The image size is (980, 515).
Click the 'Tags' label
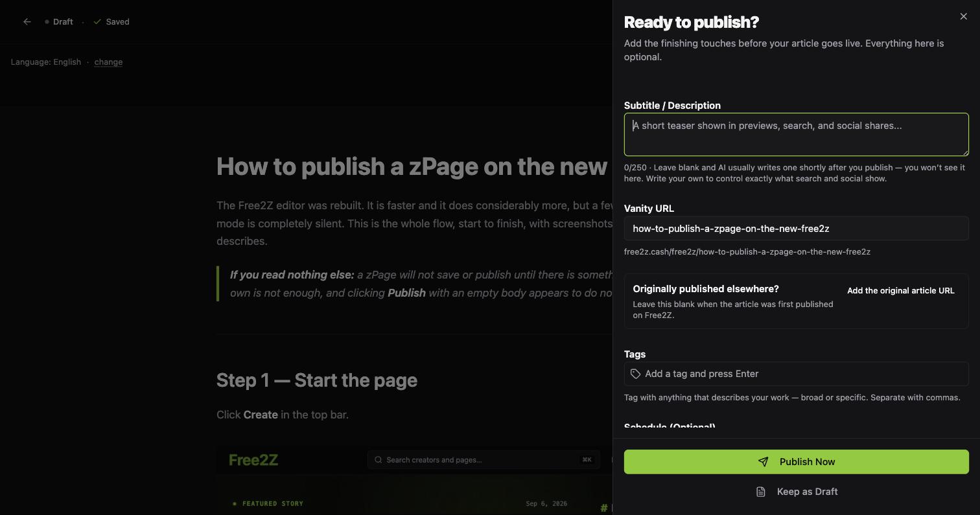pyautogui.click(x=635, y=354)
